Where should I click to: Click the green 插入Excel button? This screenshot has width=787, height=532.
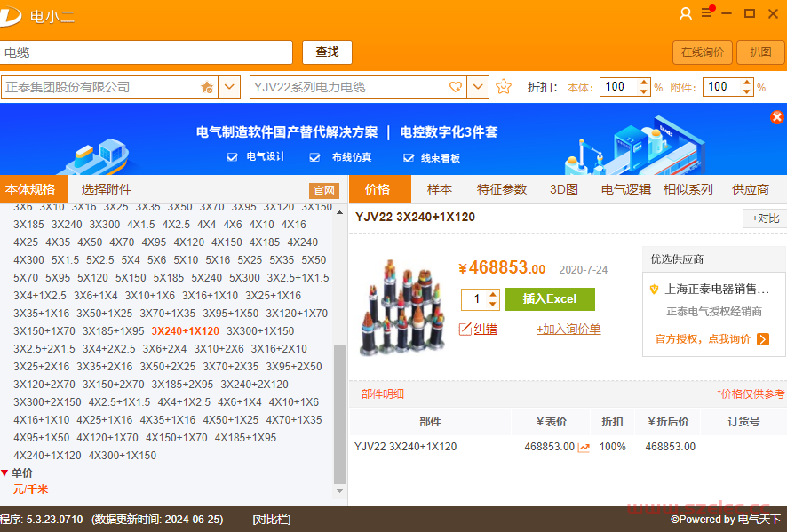pyautogui.click(x=550, y=299)
